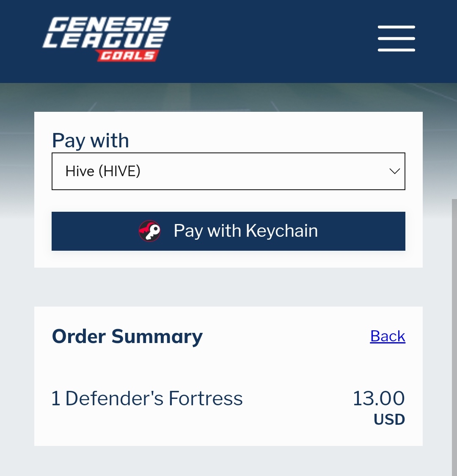Click the red GOALS badge in logo
Screen dimensions: 457x476
pyautogui.click(x=127, y=56)
